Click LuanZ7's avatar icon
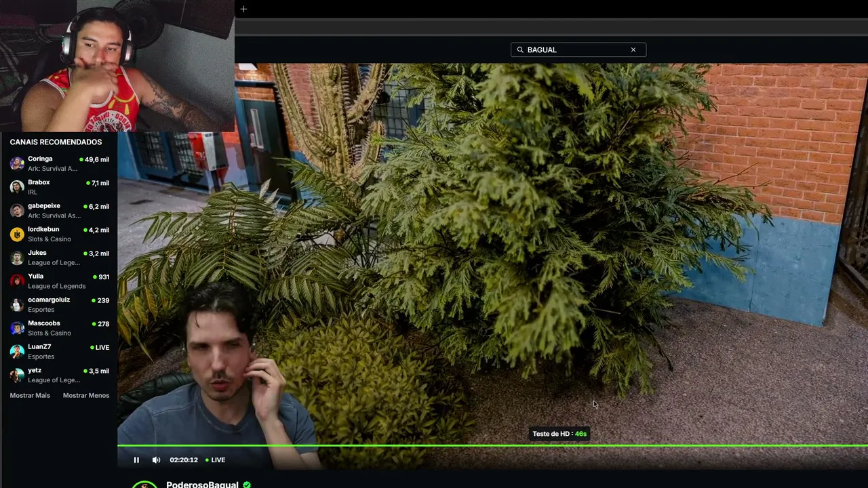This screenshot has width=868, height=488. point(17,351)
